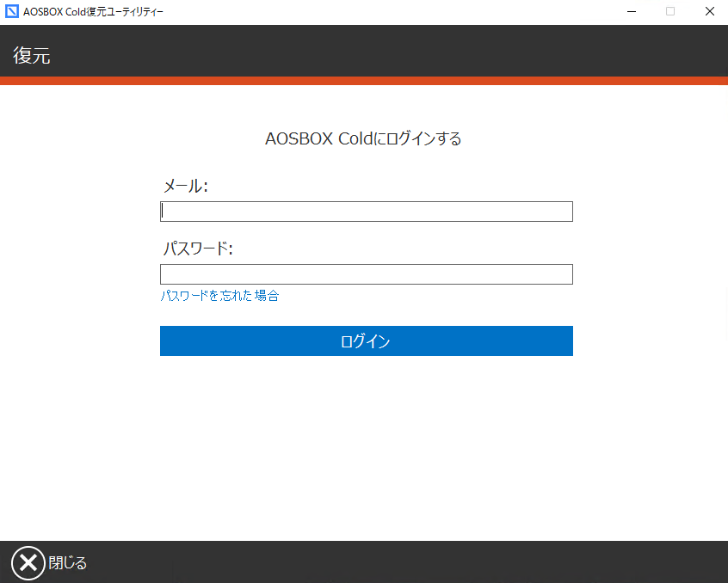Focus the メール input field
728x583 pixels.
[366, 212]
